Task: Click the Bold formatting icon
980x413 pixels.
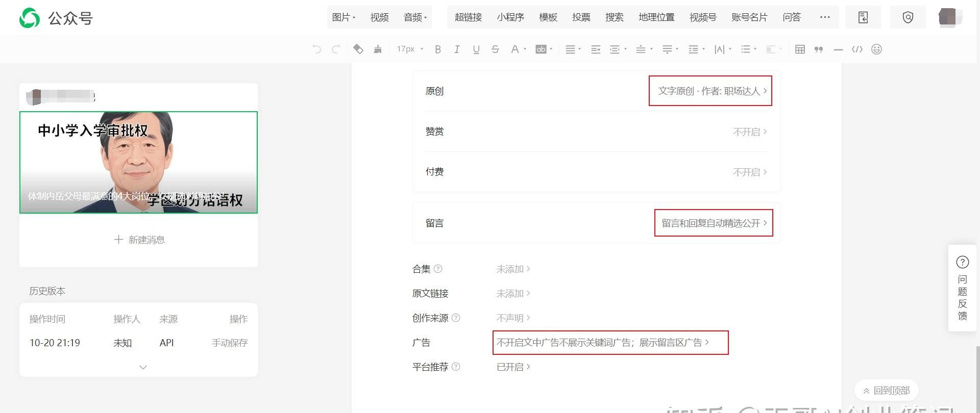Action: [x=437, y=49]
